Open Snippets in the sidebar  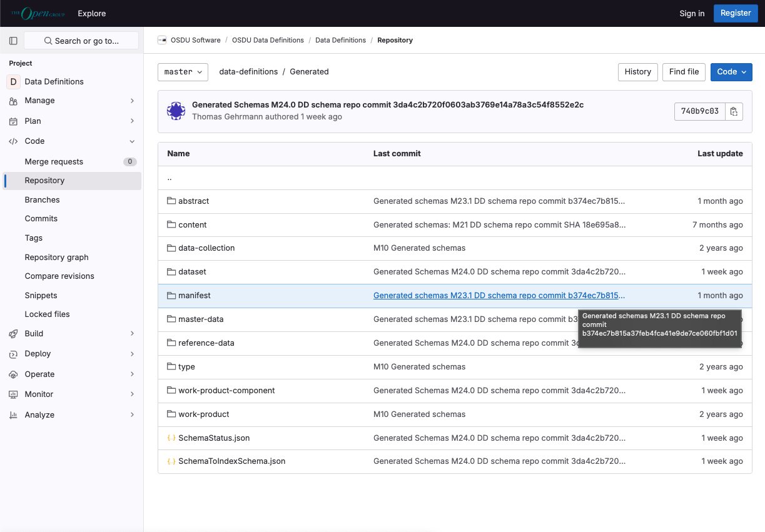point(72,296)
